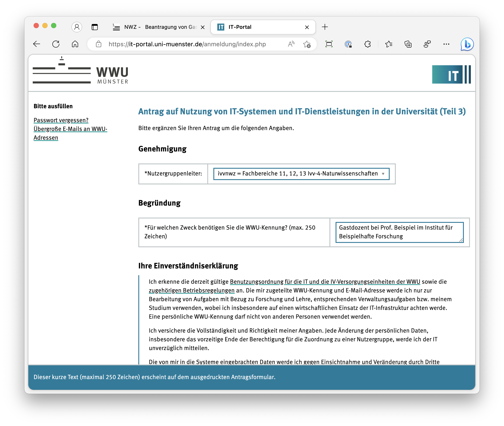
Task: Open the Bing sidebar button
Action: [467, 44]
